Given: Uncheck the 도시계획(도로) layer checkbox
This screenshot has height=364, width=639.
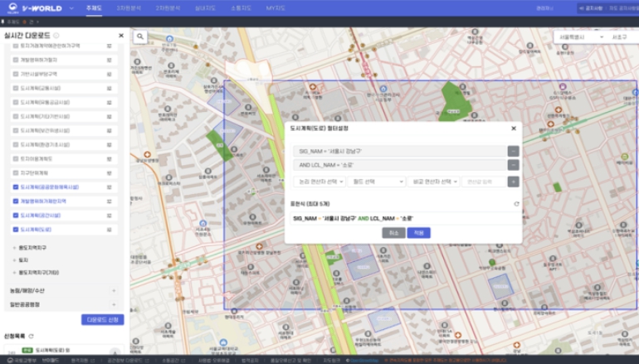Looking at the screenshot, I should pos(16,228).
